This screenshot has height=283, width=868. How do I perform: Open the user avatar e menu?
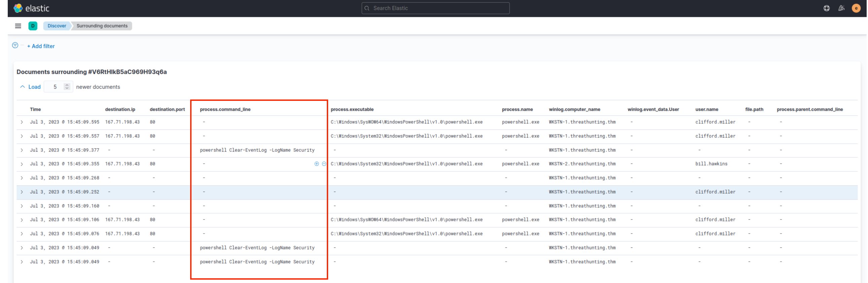(856, 8)
